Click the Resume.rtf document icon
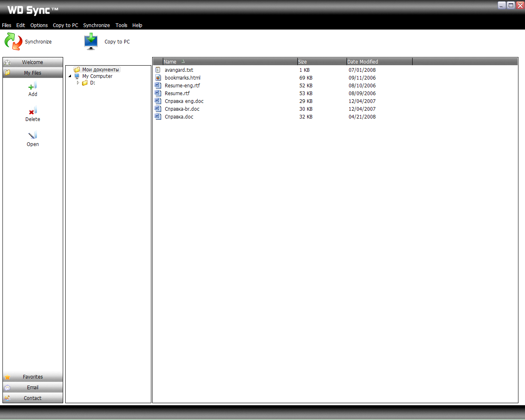The height and width of the screenshot is (420, 525). [x=158, y=93]
